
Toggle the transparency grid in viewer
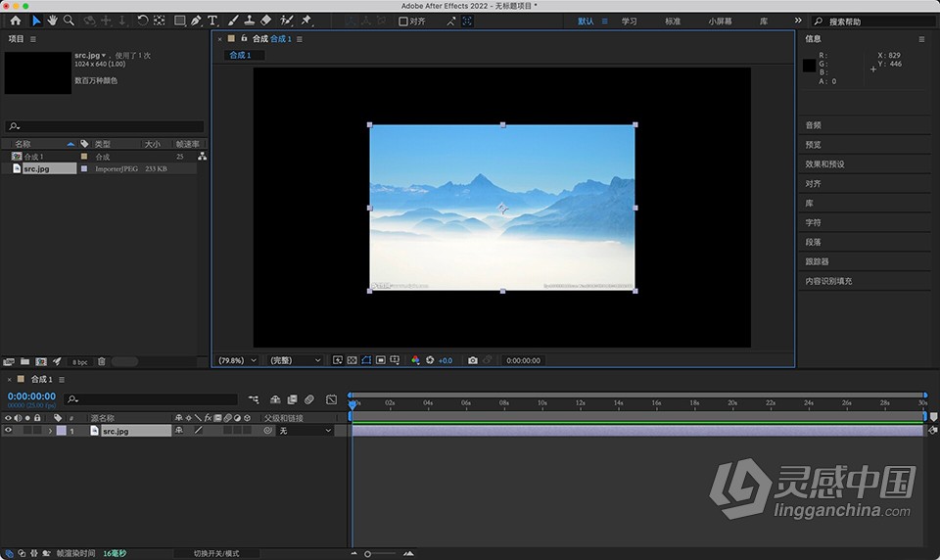(352, 360)
